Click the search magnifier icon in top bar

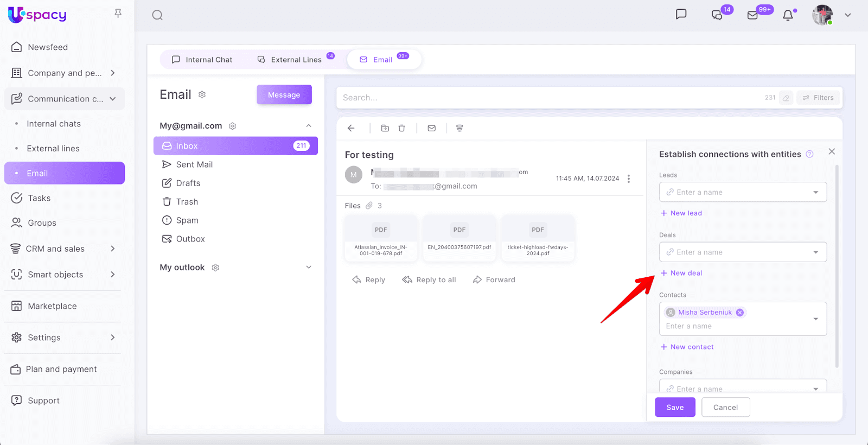click(157, 15)
